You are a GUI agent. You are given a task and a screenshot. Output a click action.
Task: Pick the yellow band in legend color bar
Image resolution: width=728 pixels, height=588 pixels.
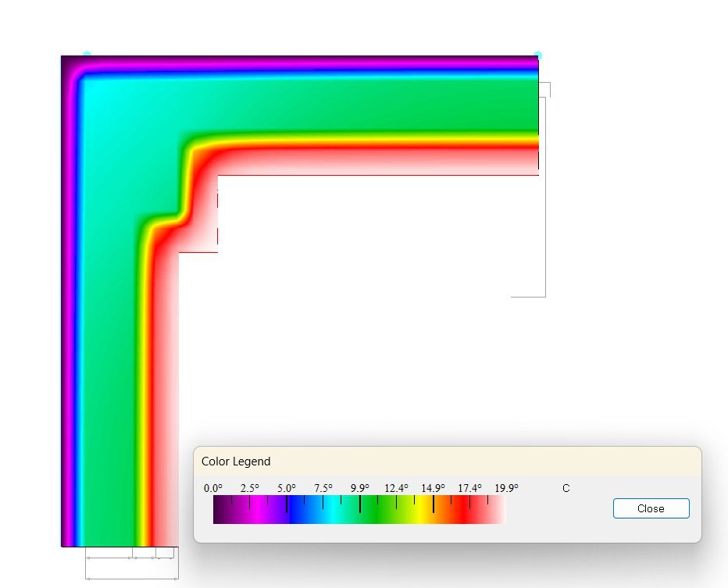click(426, 511)
